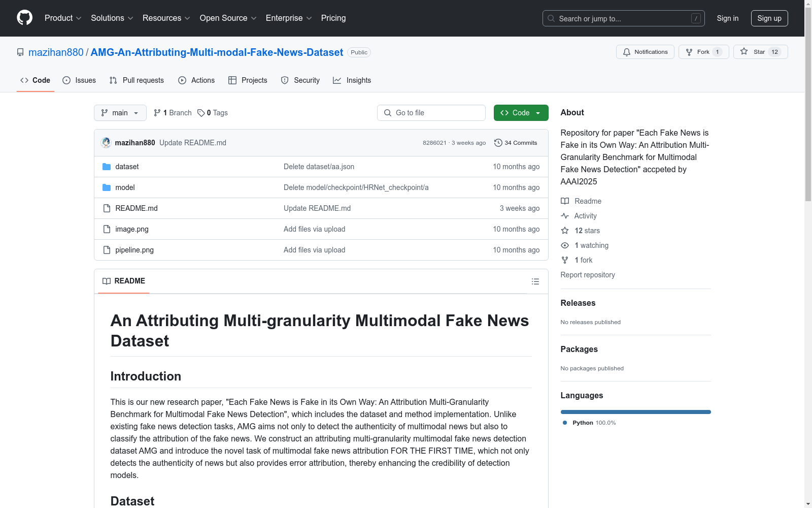This screenshot has width=812, height=508.
Task: Click the Fork count badge 1
Action: [x=717, y=52]
